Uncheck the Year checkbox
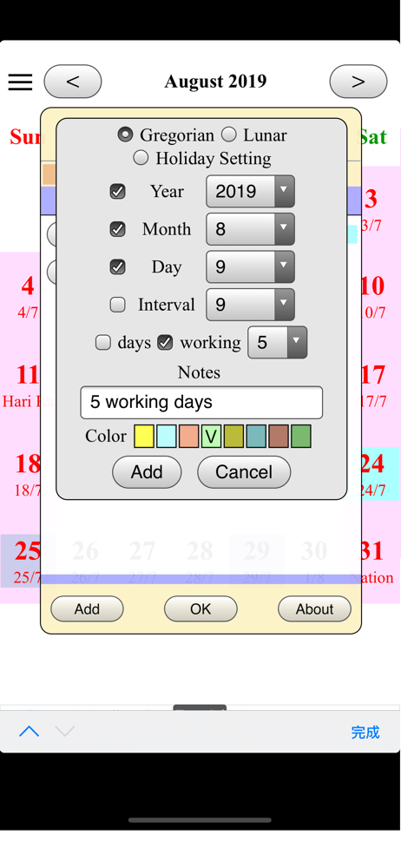The width and height of the screenshot is (401, 868). 117,192
